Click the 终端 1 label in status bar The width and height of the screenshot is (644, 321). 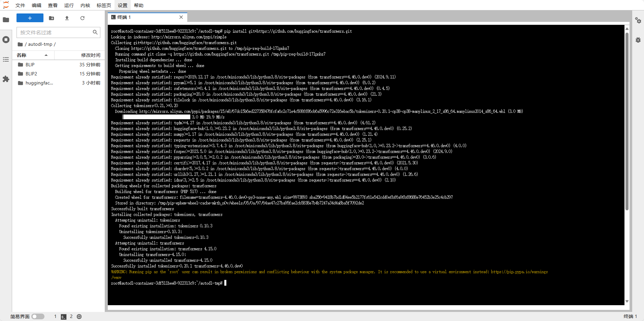[x=630, y=317]
